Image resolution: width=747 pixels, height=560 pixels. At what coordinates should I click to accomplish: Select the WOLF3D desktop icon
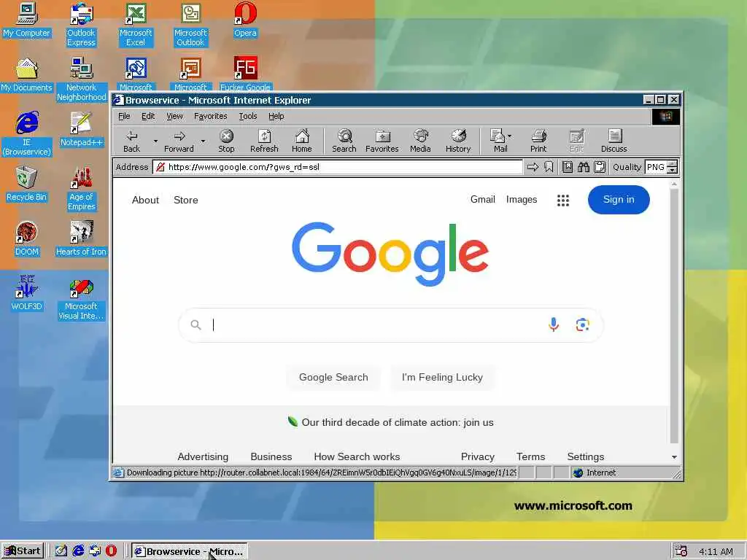(x=27, y=293)
